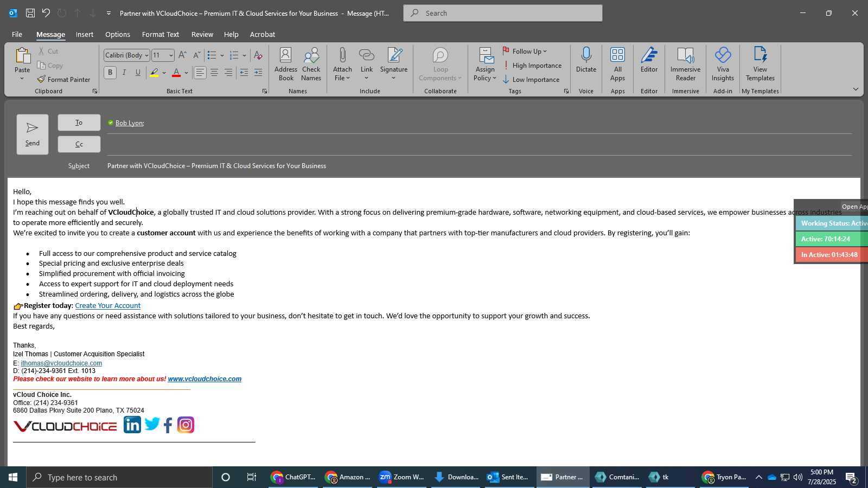Toggle Underline formatting
The image size is (868, 488).
point(138,73)
